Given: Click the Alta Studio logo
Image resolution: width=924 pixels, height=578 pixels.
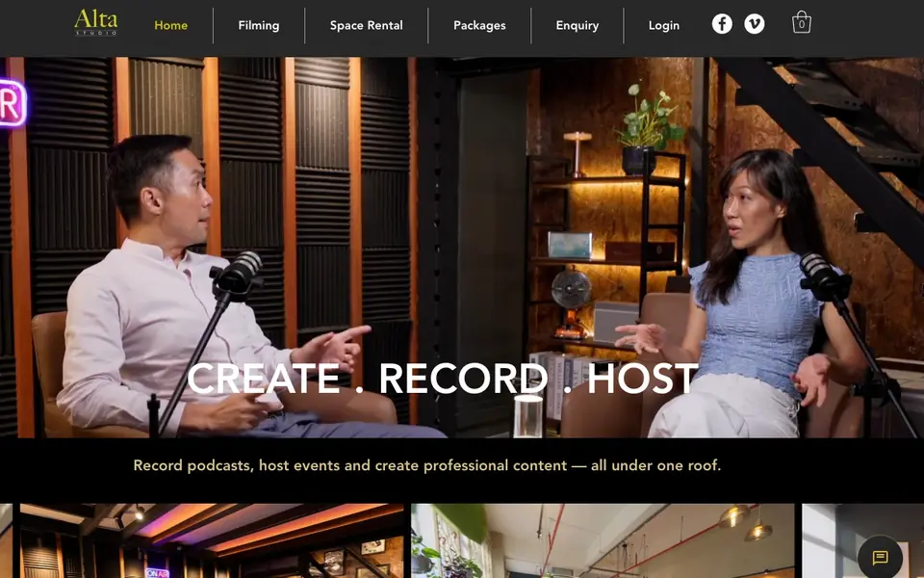Looking at the screenshot, I should tap(96, 22).
